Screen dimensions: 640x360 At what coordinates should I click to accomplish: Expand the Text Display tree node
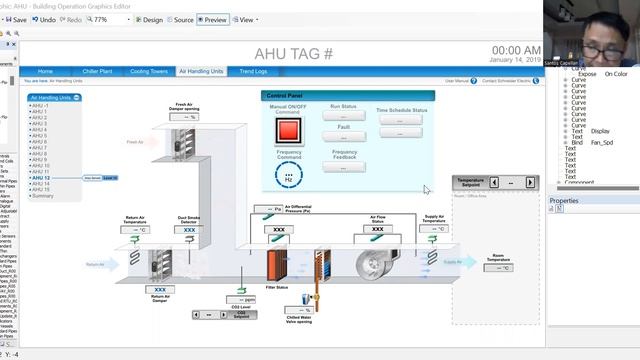pyautogui.click(x=566, y=131)
